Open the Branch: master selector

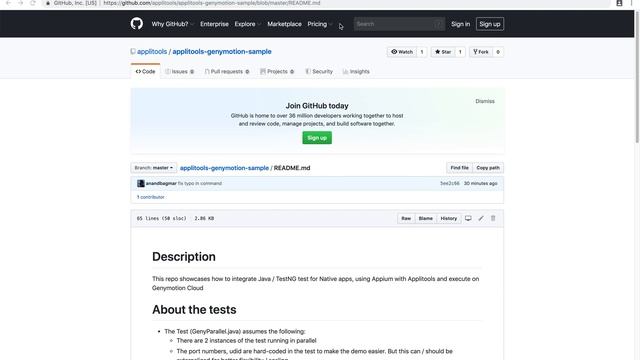[154, 168]
